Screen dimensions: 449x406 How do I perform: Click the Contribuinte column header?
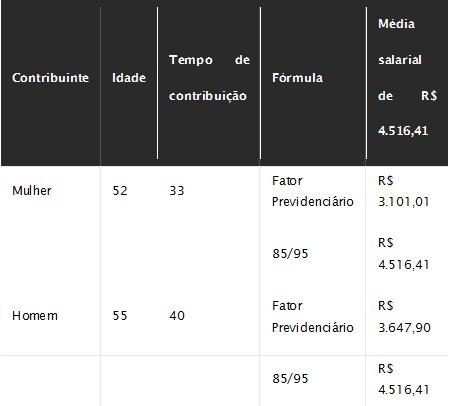pos(50,78)
